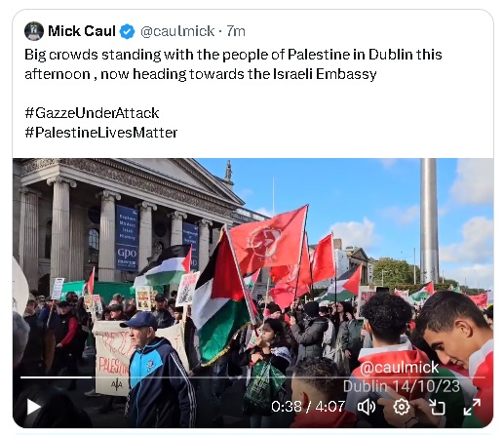The height and width of the screenshot is (435, 504).
Task: Jump ahead on the unplayed part of the video timeline
Action: coord(289,377)
